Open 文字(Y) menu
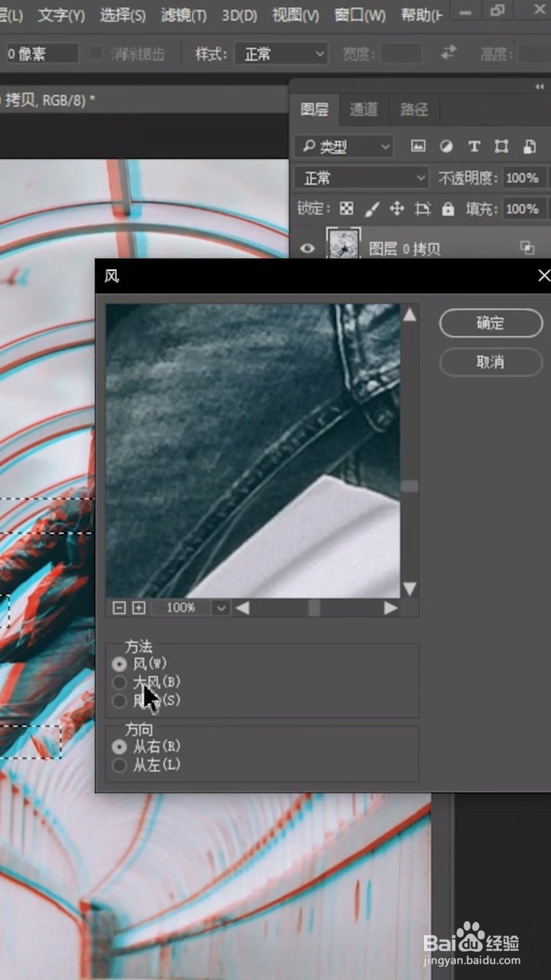551x980 pixels. point(61,15)
